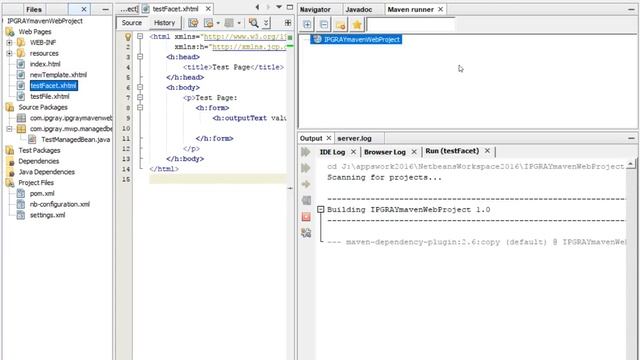
Task: Select newTemplate.xhtml in the tree
Action: (58, 75)
